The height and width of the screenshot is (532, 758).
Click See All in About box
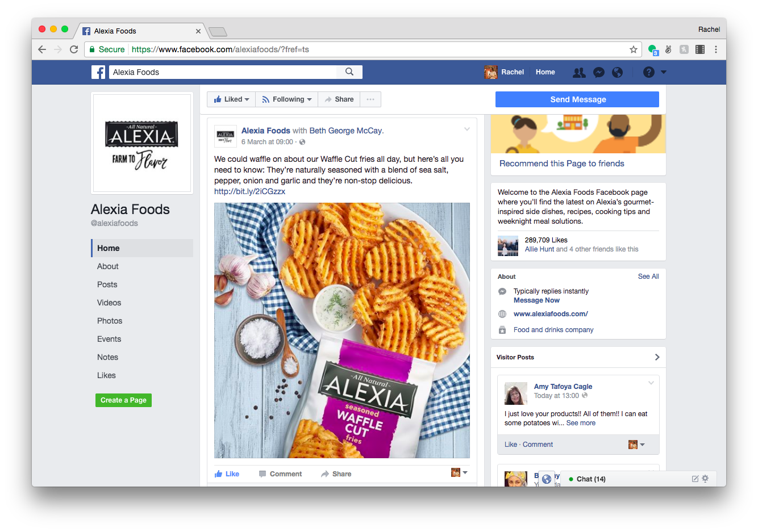[x=648, y=277]
